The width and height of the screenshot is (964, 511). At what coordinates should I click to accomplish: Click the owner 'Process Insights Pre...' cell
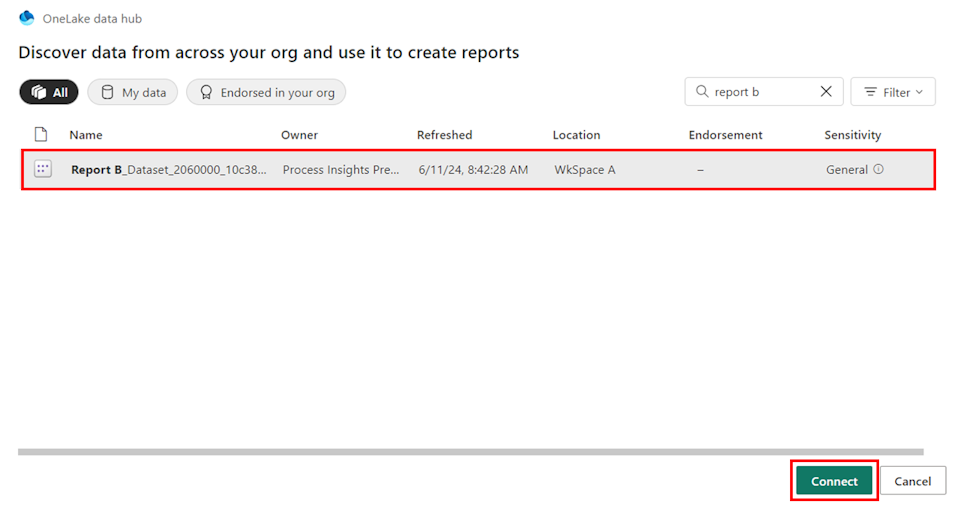pos(341,170)
